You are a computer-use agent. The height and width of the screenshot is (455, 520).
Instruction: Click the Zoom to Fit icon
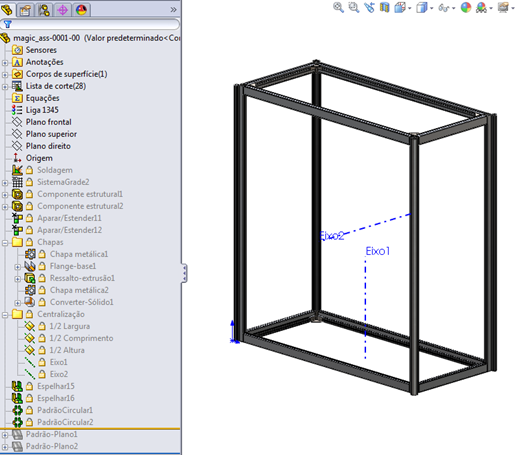(x=338, y=7)
